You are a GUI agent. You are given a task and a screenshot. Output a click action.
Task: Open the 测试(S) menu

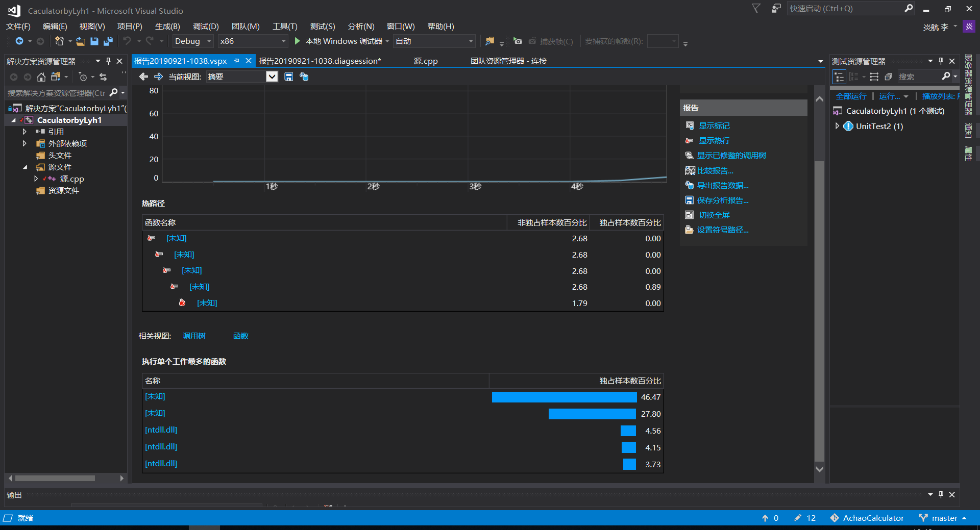(x=323, y=26)
